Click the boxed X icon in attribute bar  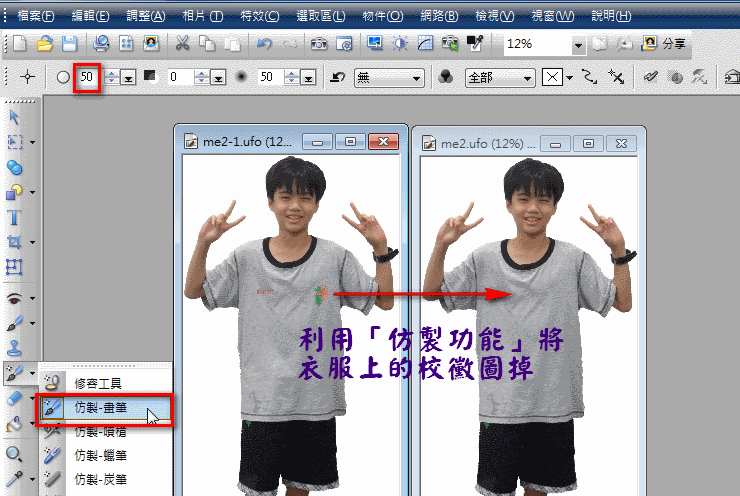552,77
